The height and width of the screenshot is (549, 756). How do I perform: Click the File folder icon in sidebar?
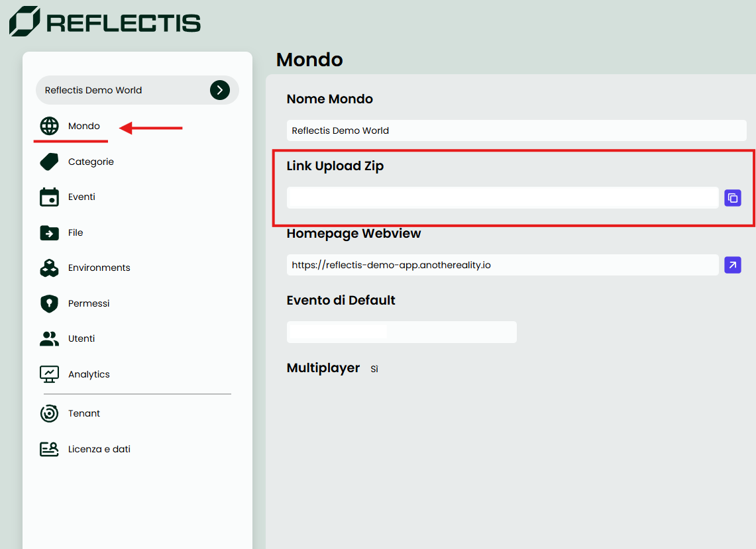click(x=49, y=232)
